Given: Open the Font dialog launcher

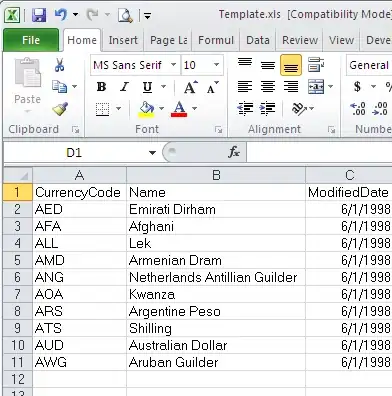Looking at the screenshot, I should click(x=219, y=130).
